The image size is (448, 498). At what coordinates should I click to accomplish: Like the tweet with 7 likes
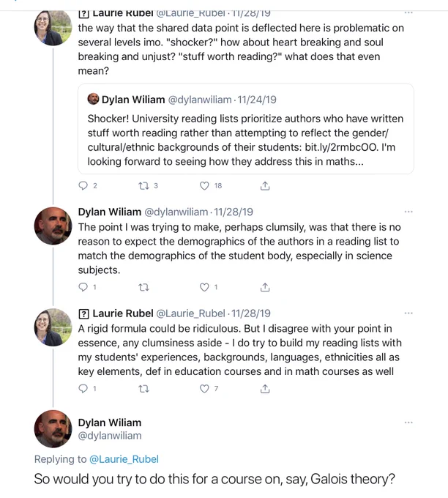pos(204,388)
